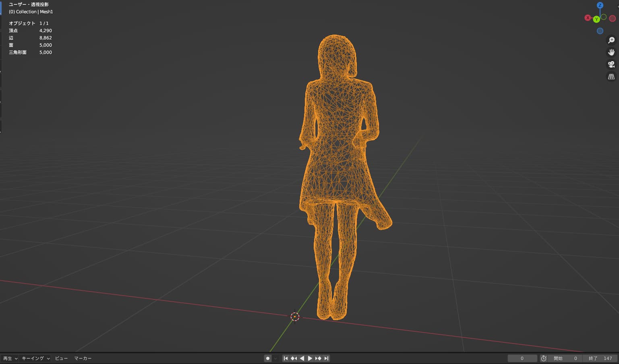
Task: Jump to the previous keyframe
Action: click(x=294, y=358)
